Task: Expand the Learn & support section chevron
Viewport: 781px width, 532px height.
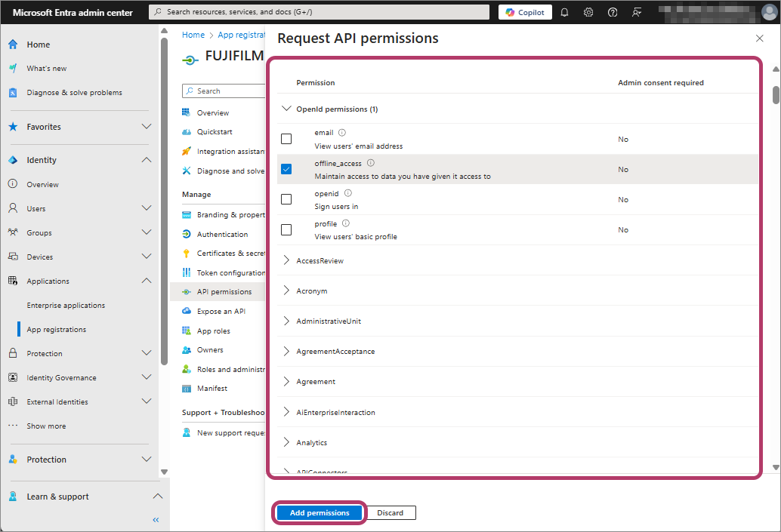Action: coord(158,497)
